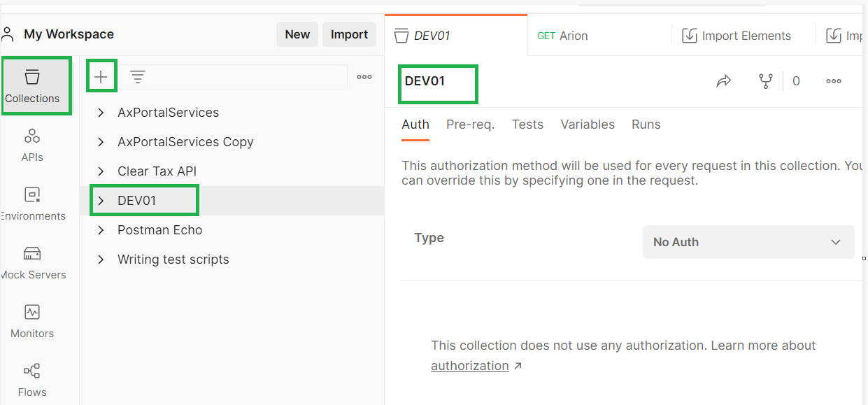Screen dimensions: 868x405
Task: Select the Variables sub-tab
Action: point(588,125)
